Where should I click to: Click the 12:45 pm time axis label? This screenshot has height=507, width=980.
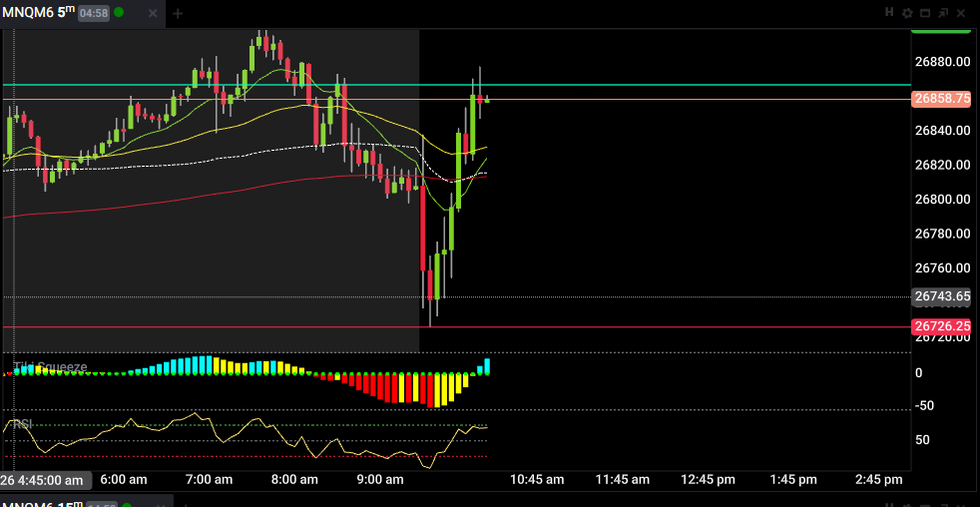coord(707,479)
